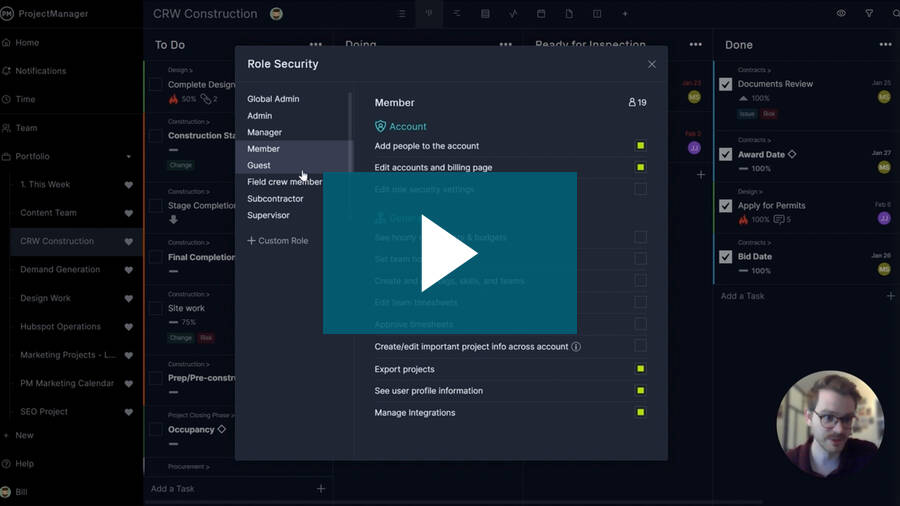Open the Demand Generation project
Viewport: 900px width, 506px height.
60,269
